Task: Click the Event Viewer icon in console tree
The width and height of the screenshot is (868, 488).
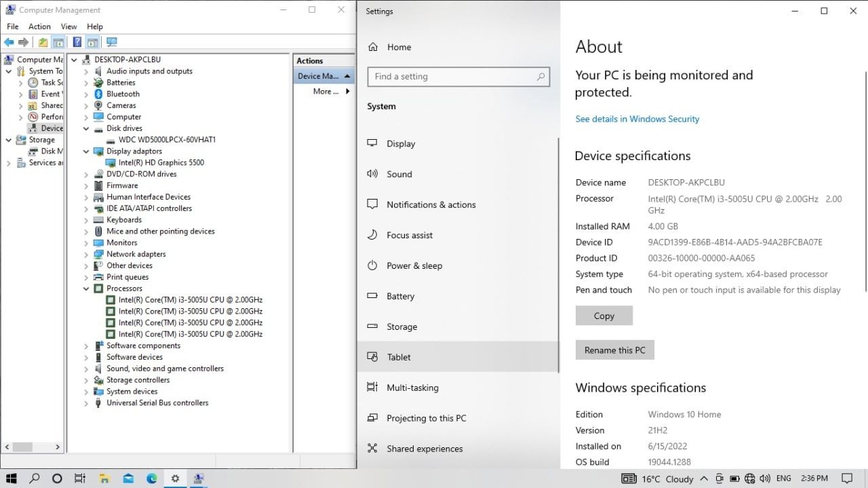Action: click(x=33, y=94)
